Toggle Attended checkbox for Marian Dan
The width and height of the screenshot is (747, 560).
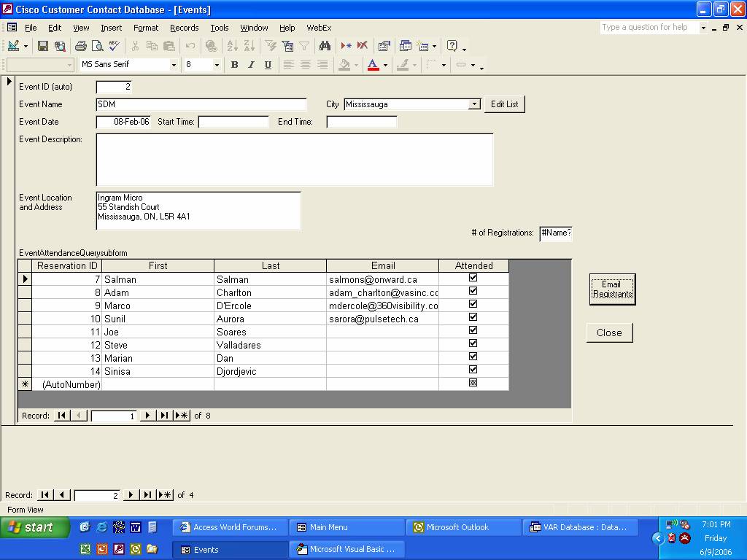(x=473, y=356)
